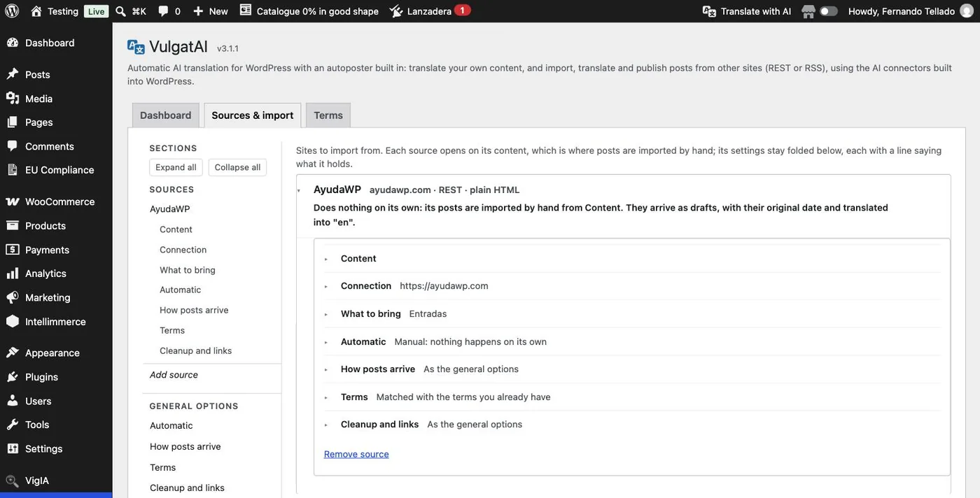Viewport: 980px width, 498px height.
Task: Click the VulgatAI logo icon in header
Action: click(x=136, y=47)
